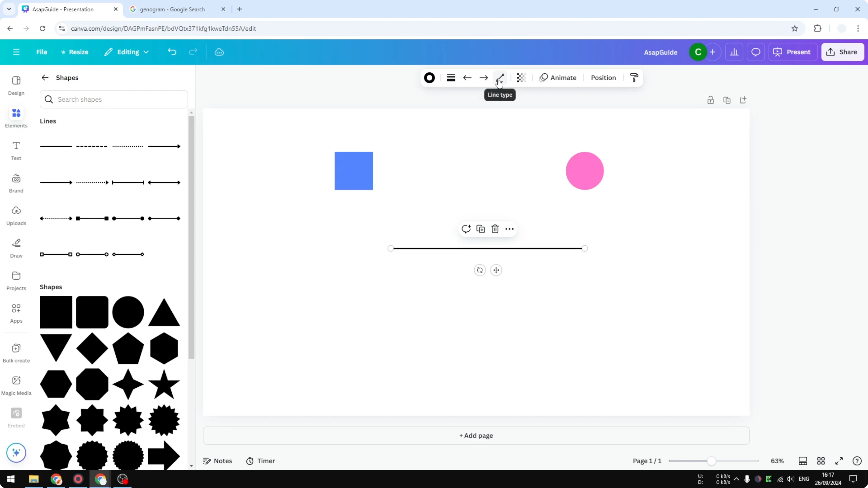
Task: Open the Design sidebar panel
Action: pos(16,86)
